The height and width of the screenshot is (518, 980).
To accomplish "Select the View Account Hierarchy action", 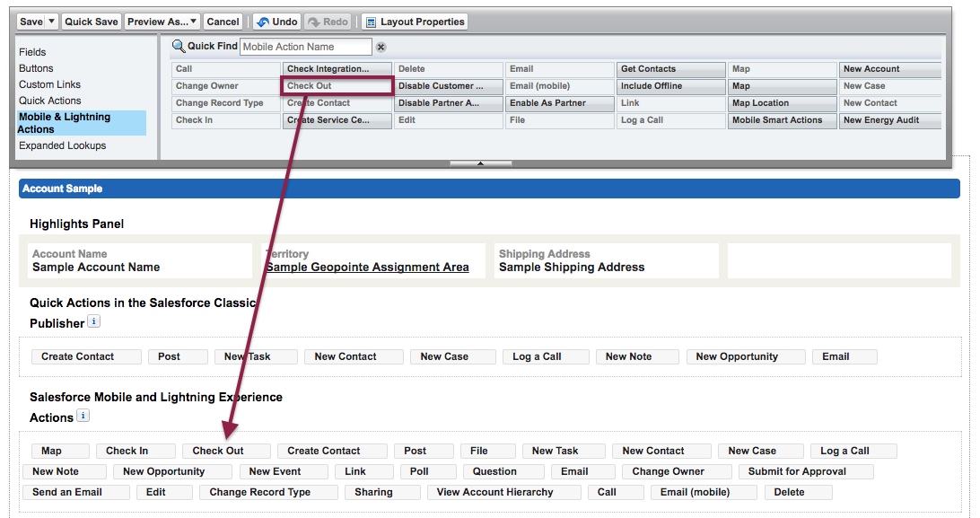I will [x=503, y=492].
